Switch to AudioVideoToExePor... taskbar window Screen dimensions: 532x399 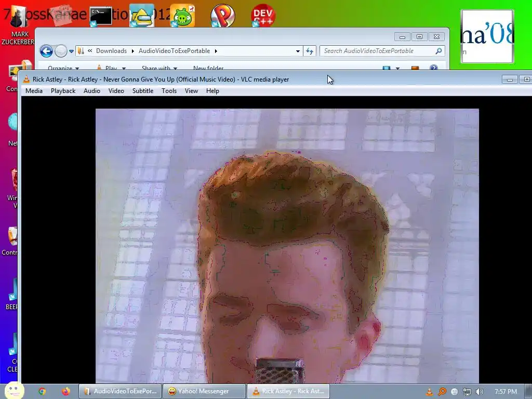(121, 391)
